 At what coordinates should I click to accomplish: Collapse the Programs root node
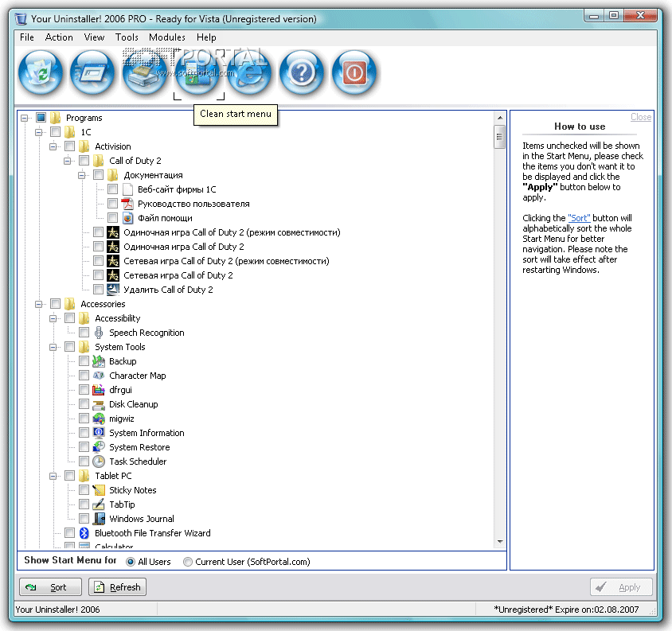pyautogui.click(x=25, y=118)
